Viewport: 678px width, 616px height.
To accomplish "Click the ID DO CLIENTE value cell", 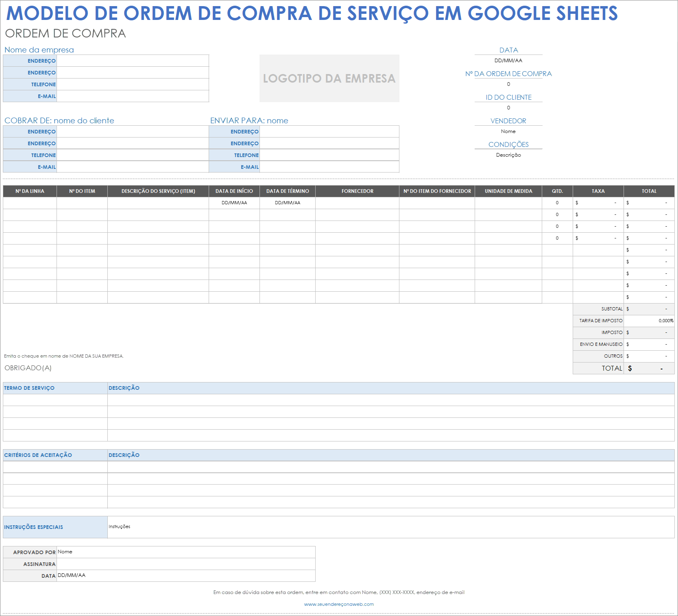I will click(508, 108).
